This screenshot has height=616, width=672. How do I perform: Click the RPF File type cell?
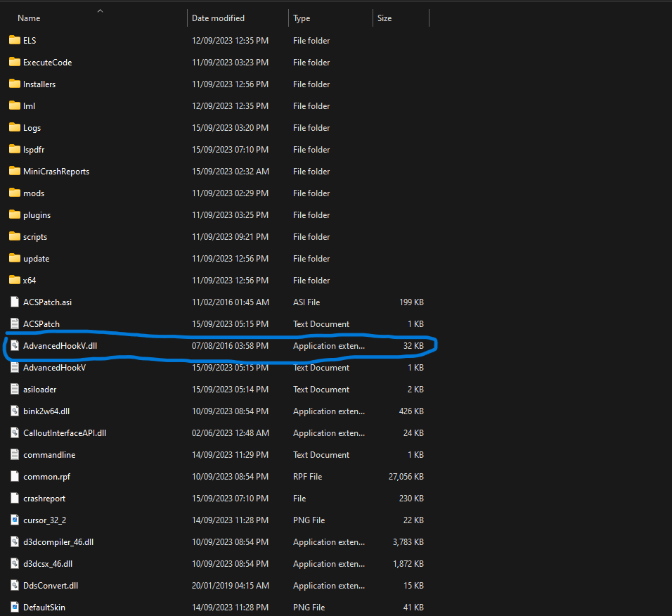coord(308,476)
